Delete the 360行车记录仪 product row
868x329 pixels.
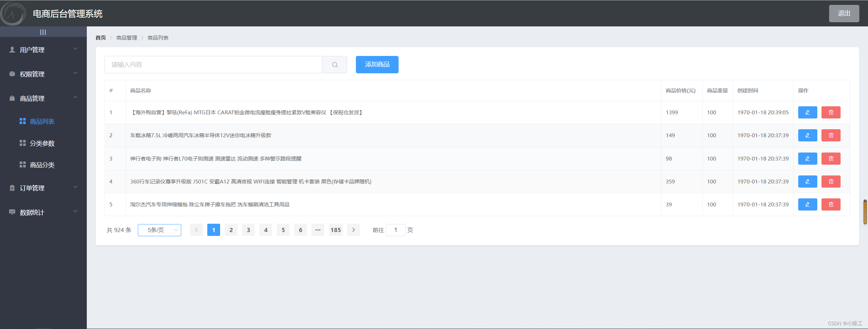pos(831,182)
